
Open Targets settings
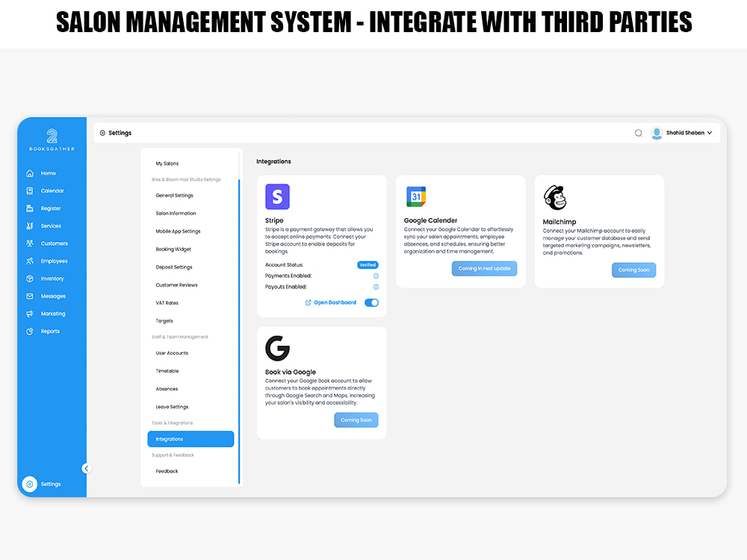164,321
